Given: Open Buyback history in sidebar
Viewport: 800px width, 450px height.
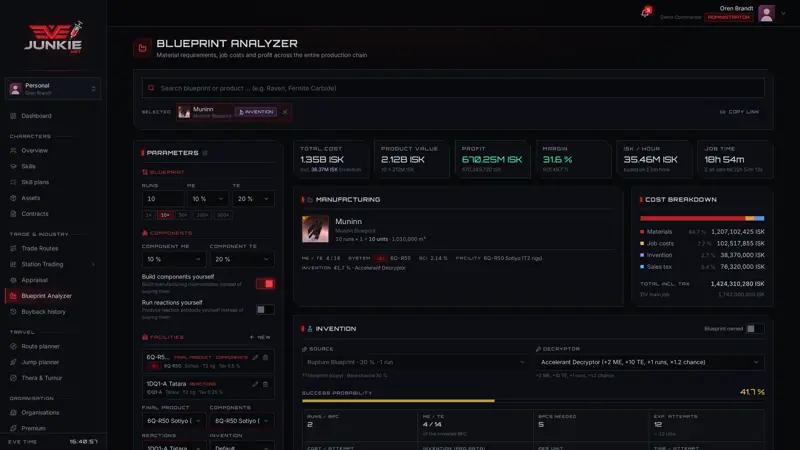Looking at the screenshot, I should [x=43, y=312].
